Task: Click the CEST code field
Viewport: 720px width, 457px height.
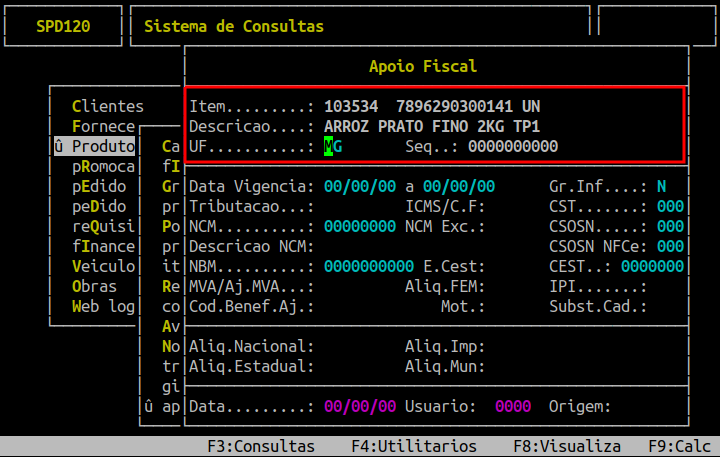Action: click(652, 267)
